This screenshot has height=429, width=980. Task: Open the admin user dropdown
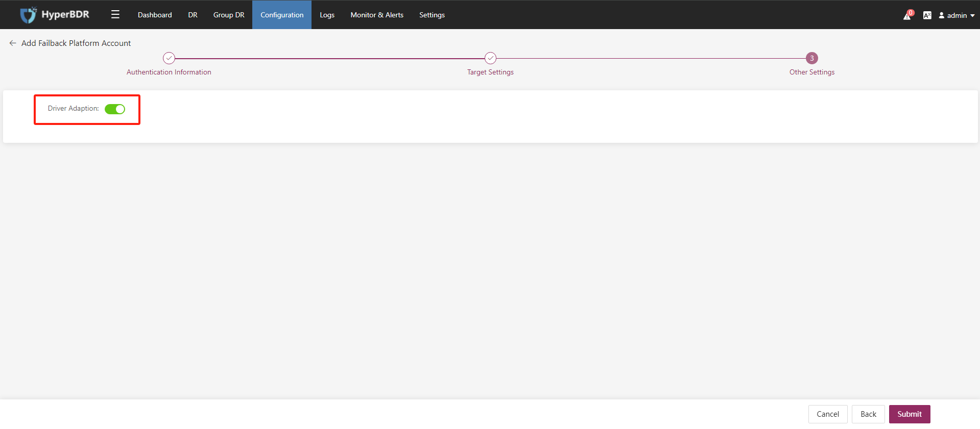coord(957,15)
